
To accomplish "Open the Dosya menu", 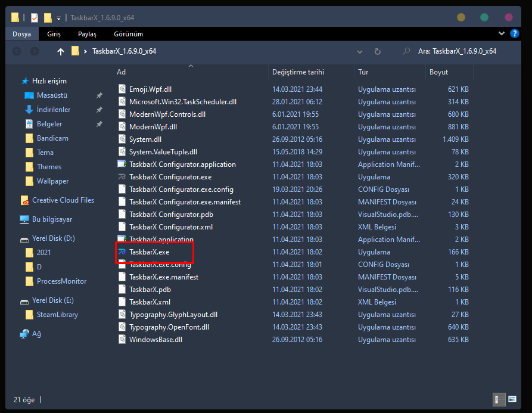I will click(21, 34).
